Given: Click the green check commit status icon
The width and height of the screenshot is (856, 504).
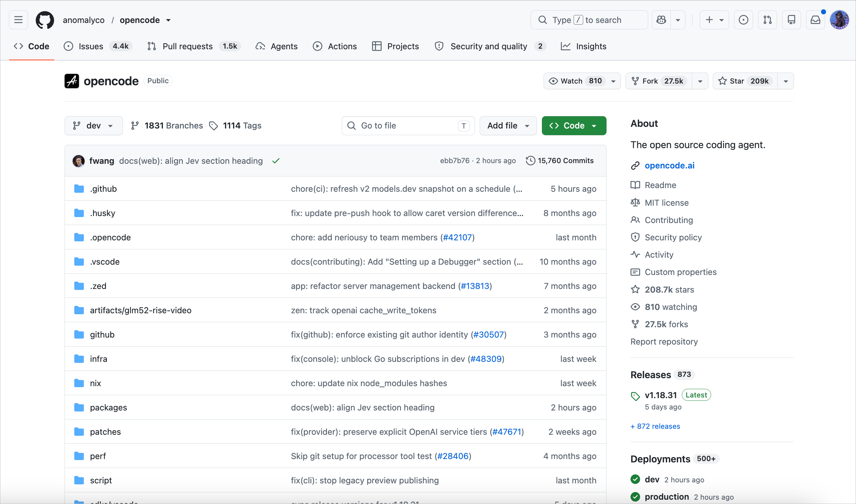Looking at the screenshot, I should tap(275, 161).
